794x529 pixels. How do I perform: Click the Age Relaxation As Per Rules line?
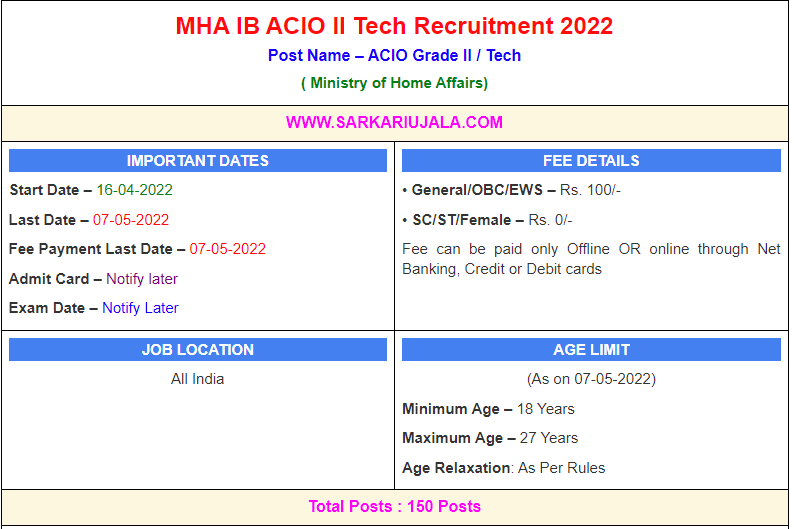click(503, 468)
